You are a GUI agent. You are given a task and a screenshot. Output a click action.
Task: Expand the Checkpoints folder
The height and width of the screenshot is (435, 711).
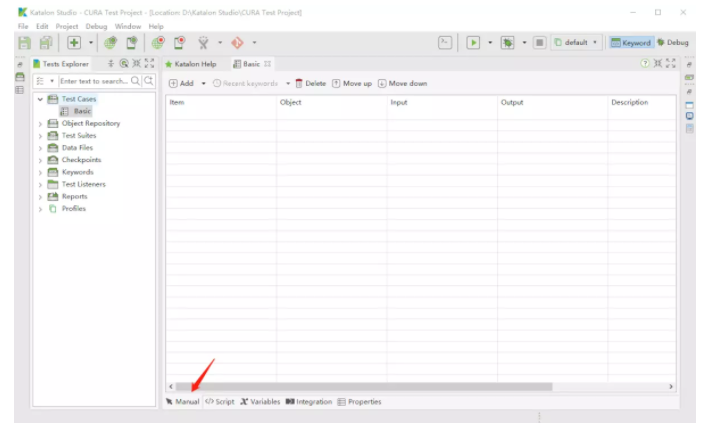[40, 160]
